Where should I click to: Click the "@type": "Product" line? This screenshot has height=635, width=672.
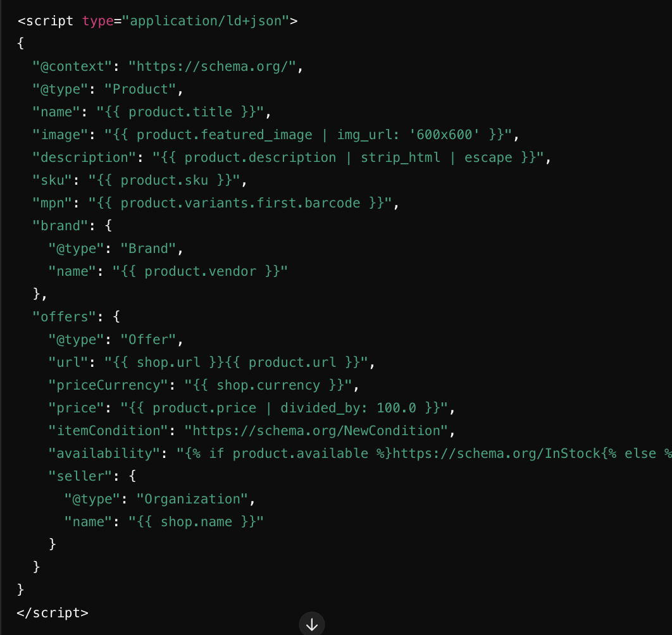click(108, 89)
